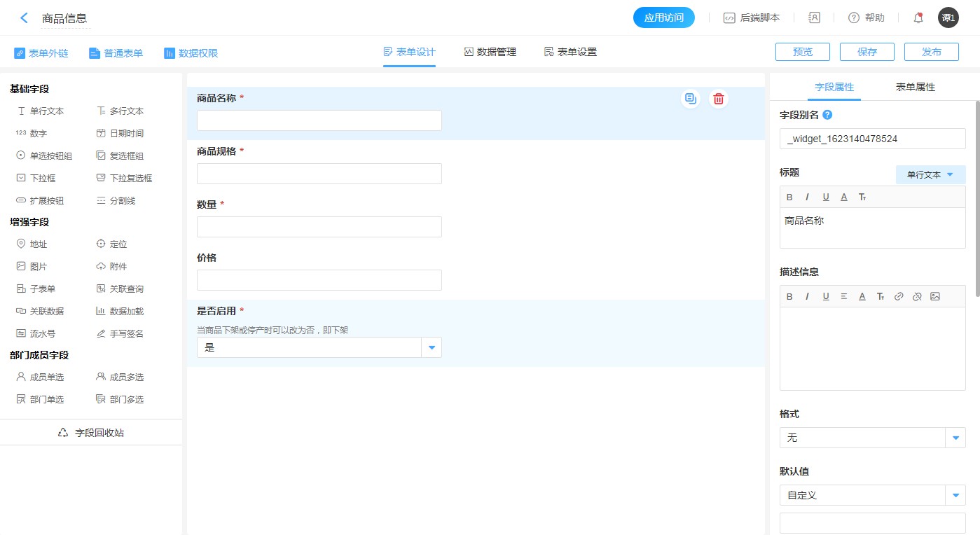Image resolution: width=980 pixels, height=535 pixels.
Task: Open the 默认值 自定义 dropdown
Action: pos(955,495)
